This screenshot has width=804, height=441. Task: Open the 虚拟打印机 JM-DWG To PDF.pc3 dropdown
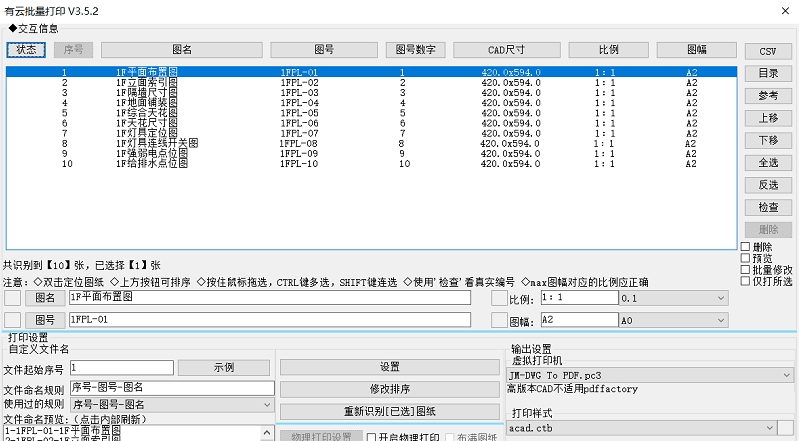pyautogui.click(x=650, y=375)
